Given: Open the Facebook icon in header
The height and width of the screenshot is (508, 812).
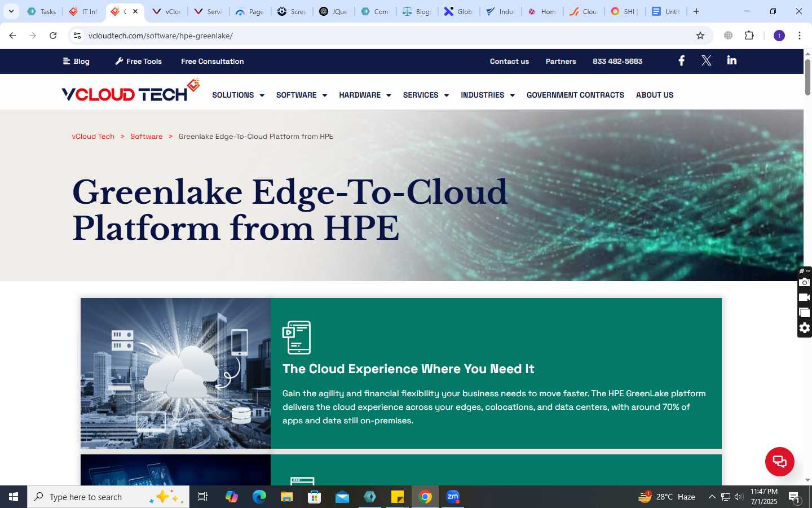Looking at the screenshot, I should (x=681, y=61).
